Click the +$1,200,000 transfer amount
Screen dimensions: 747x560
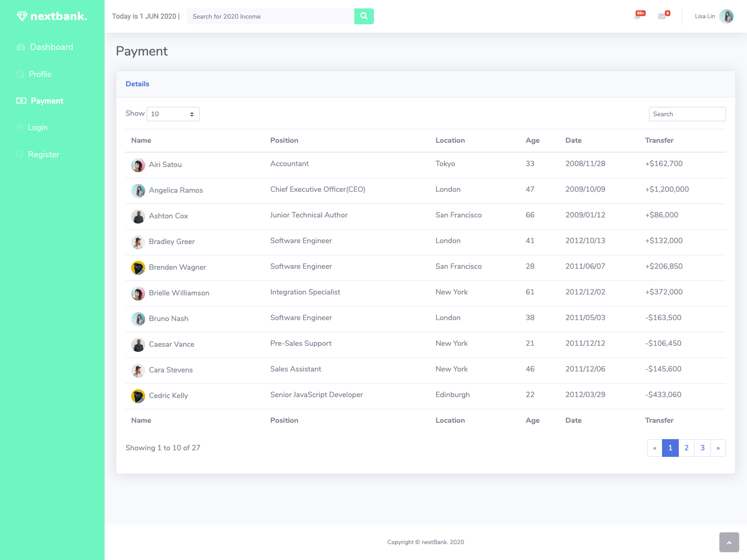pos(667,189)
